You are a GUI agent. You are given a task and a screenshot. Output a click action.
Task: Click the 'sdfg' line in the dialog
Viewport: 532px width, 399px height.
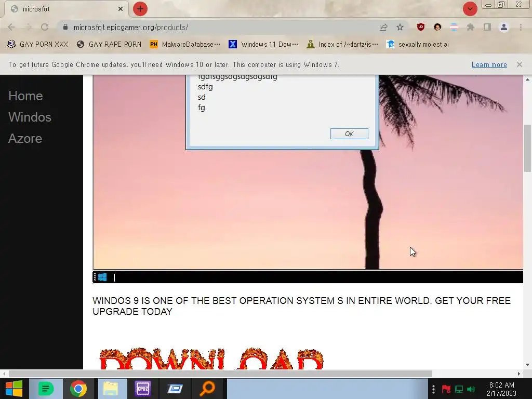pyautogui.click(x=205, y=87)
